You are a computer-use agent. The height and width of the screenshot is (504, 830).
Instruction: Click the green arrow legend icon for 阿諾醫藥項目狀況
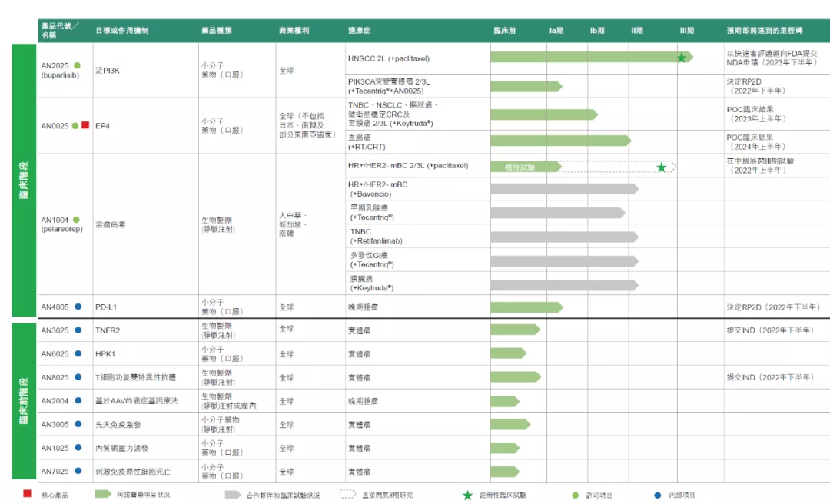click(103, 494)
